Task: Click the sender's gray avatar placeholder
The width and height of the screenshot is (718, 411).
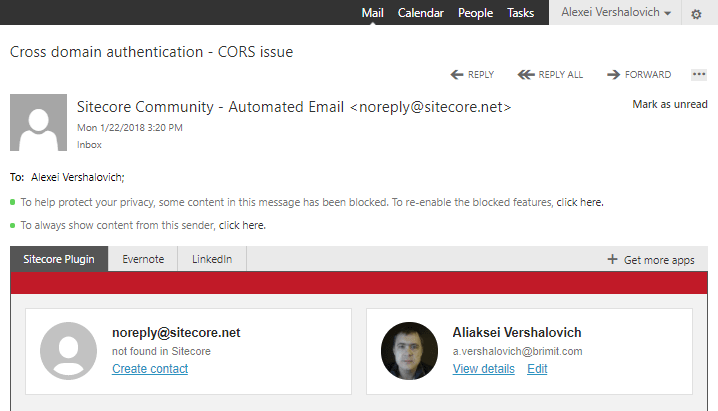Action: point(38,123)
